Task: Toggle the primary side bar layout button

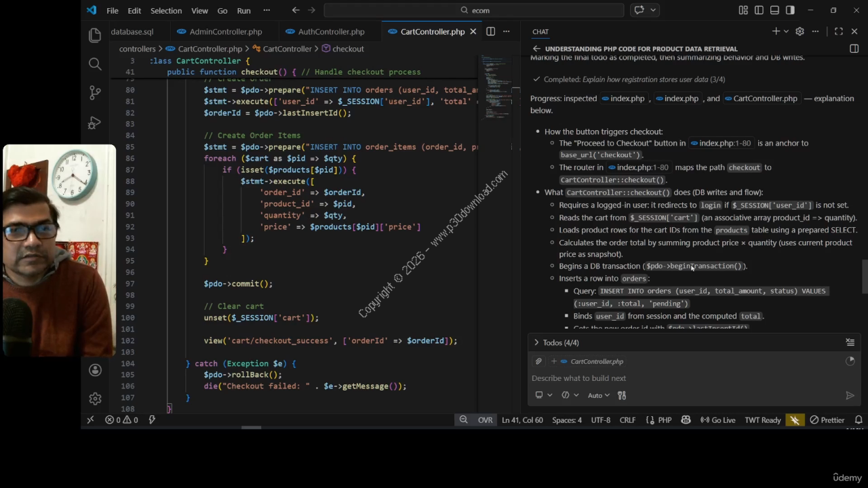Action: click(759, 10)
